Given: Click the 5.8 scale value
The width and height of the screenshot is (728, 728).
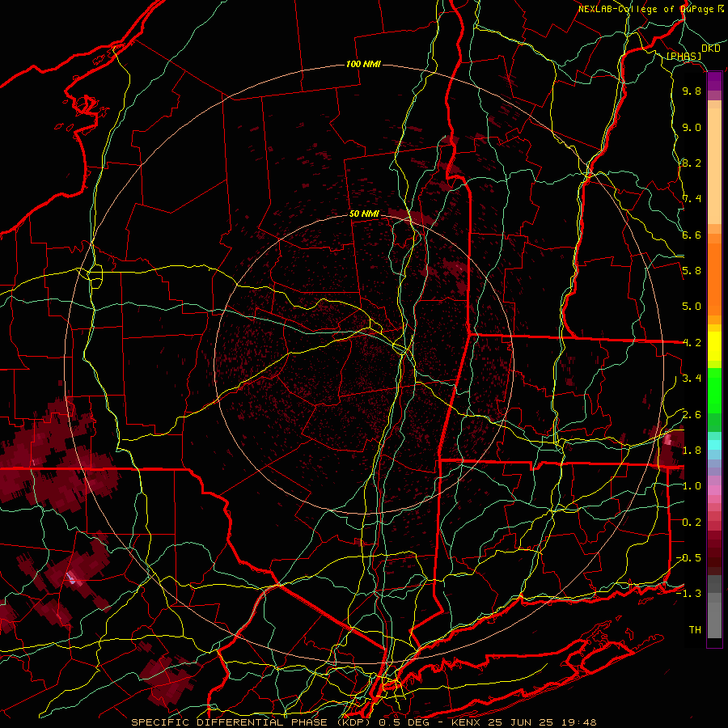Looking at the screenshot, I should [692, 270].
